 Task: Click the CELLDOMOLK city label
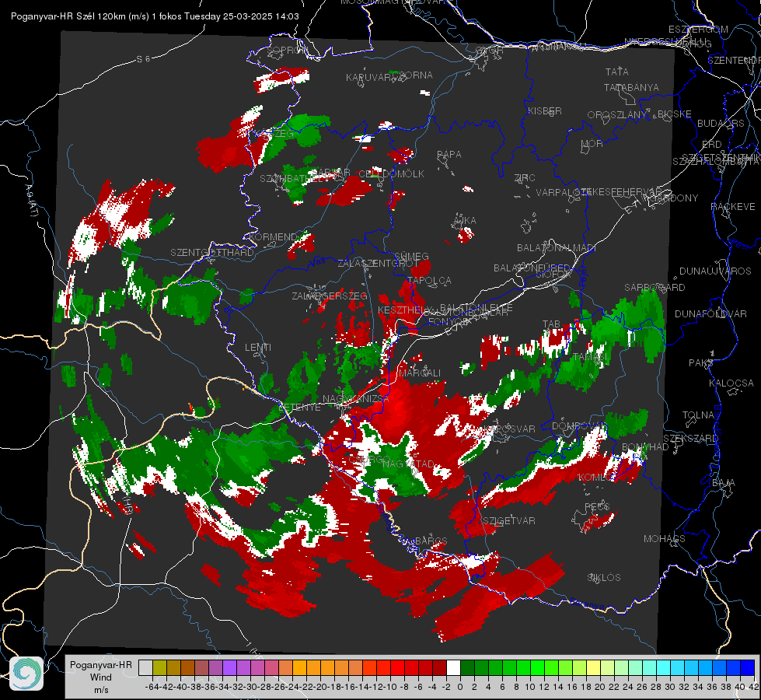[x=391, y=173]
